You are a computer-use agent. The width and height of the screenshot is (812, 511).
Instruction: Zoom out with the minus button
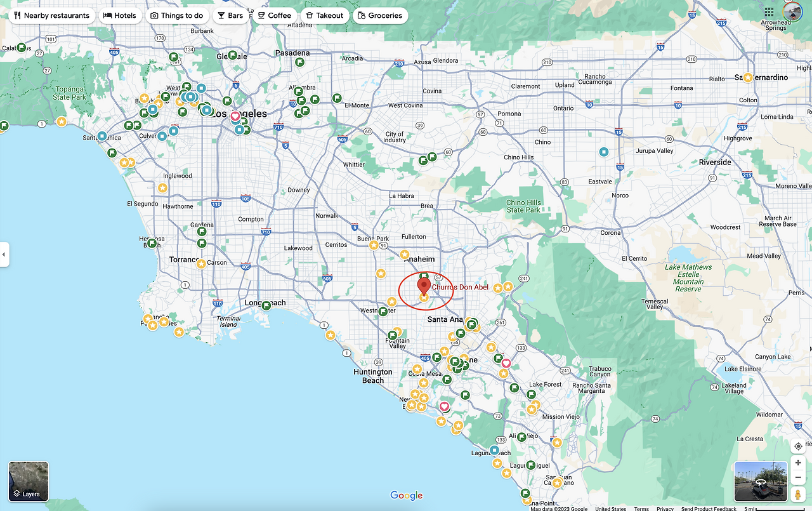pos(798,477)
